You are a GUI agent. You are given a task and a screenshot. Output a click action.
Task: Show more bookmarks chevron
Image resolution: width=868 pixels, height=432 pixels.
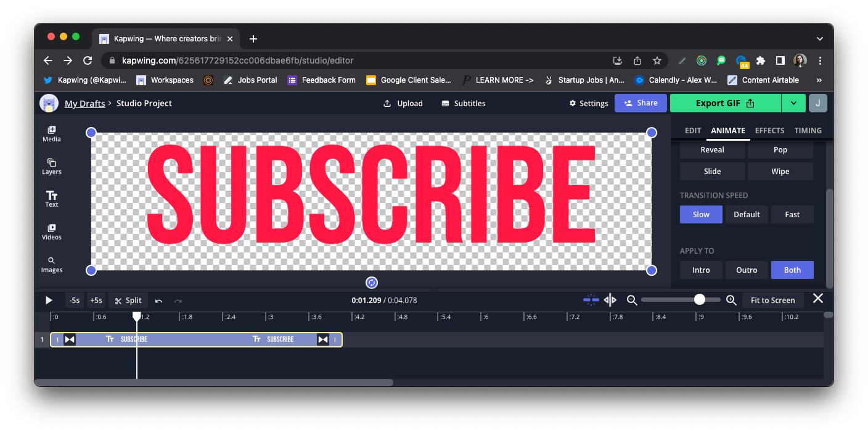819,80
